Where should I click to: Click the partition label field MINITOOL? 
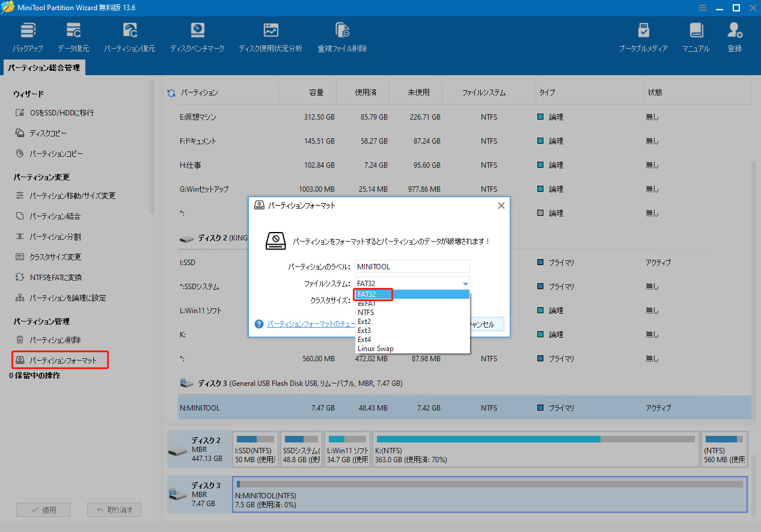pos(412,266)
